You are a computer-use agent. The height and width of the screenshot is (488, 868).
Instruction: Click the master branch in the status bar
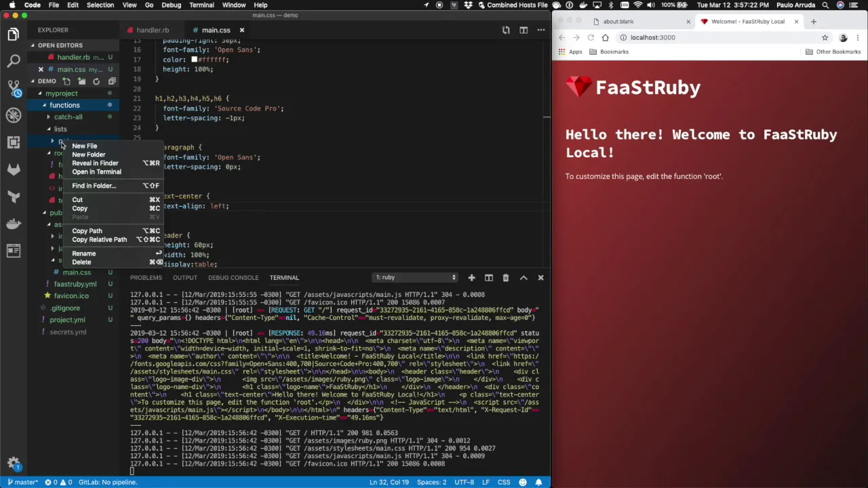(22, 482)
